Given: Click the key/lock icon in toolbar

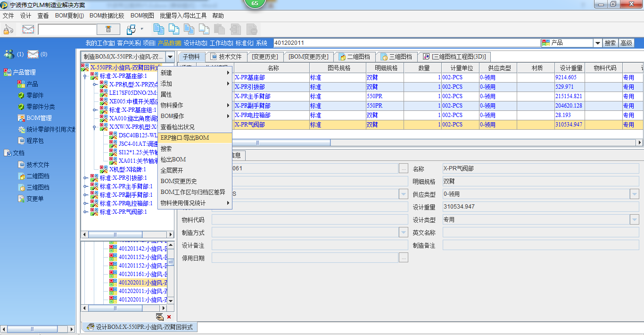Looking at the screenshot, I should [8, 29].
